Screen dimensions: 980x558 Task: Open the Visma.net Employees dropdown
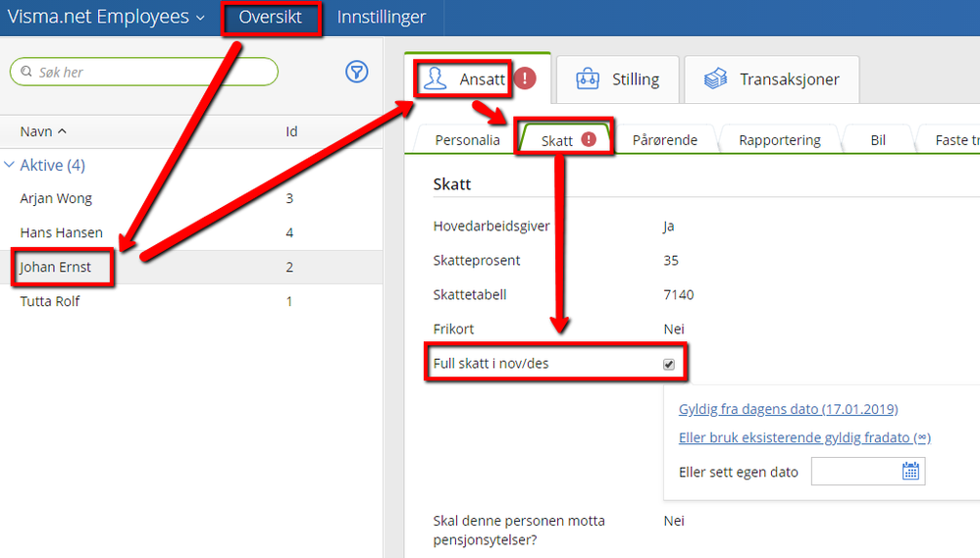(x=106, y=17)
